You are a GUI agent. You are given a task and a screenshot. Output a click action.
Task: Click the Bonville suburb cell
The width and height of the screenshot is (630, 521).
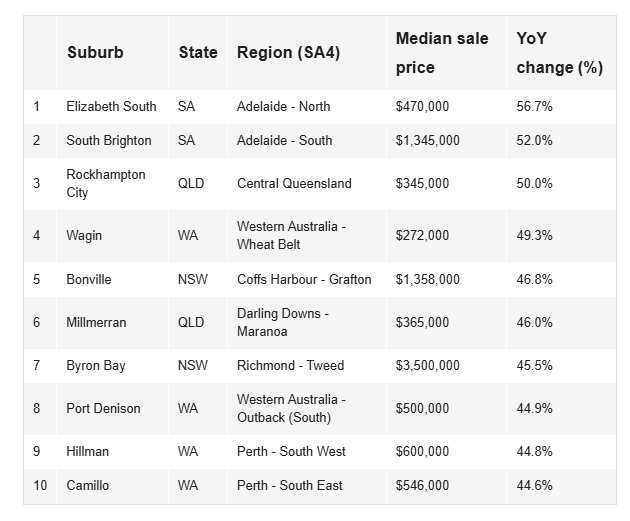pos(89,279)
